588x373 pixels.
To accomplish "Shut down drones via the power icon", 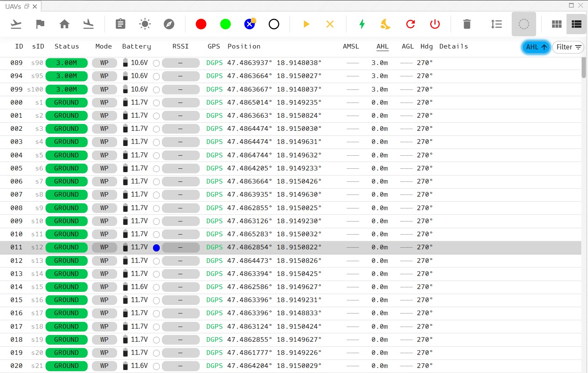I will coord(435,24).
